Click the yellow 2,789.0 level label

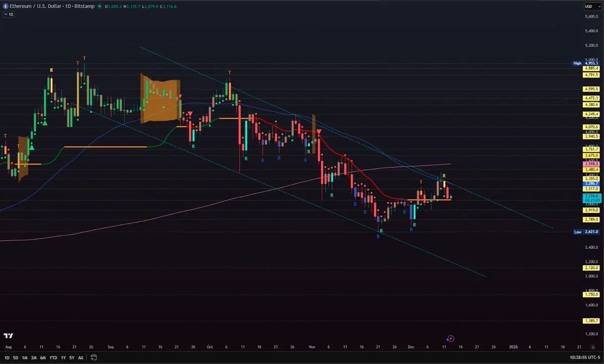point(591,220)
